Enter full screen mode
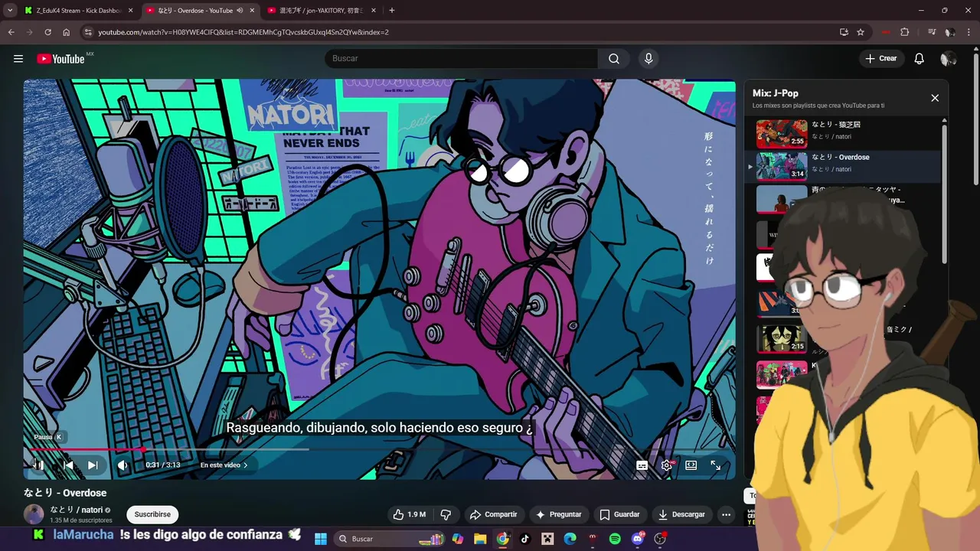The image size is (980, 551). click(x=716, y=465)
